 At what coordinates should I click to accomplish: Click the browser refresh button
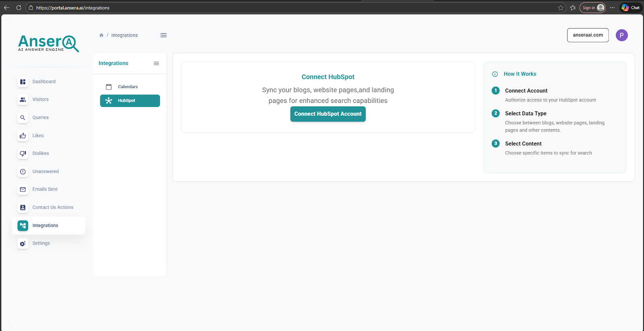click(19, 8)
